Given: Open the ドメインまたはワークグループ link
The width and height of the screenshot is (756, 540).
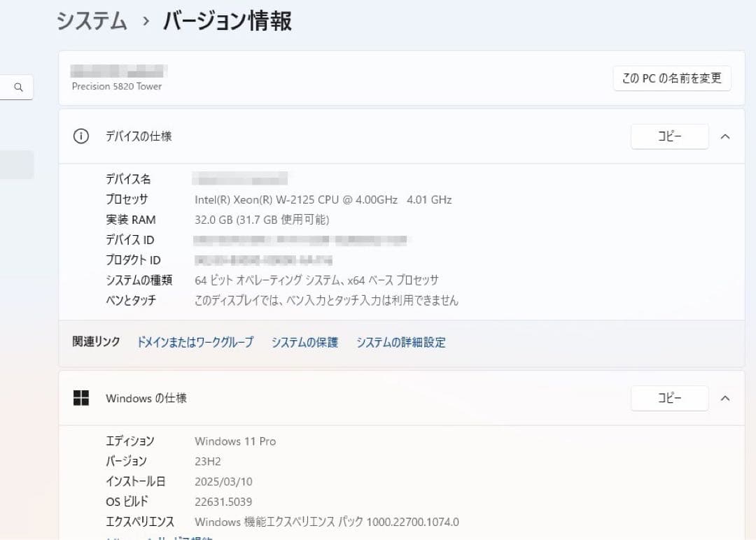Looking at the screenshot, I should click(x=195, y=343).
